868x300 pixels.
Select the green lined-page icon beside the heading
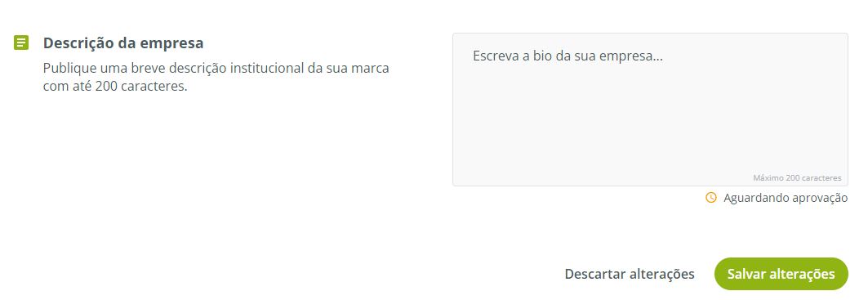(21, 43)
